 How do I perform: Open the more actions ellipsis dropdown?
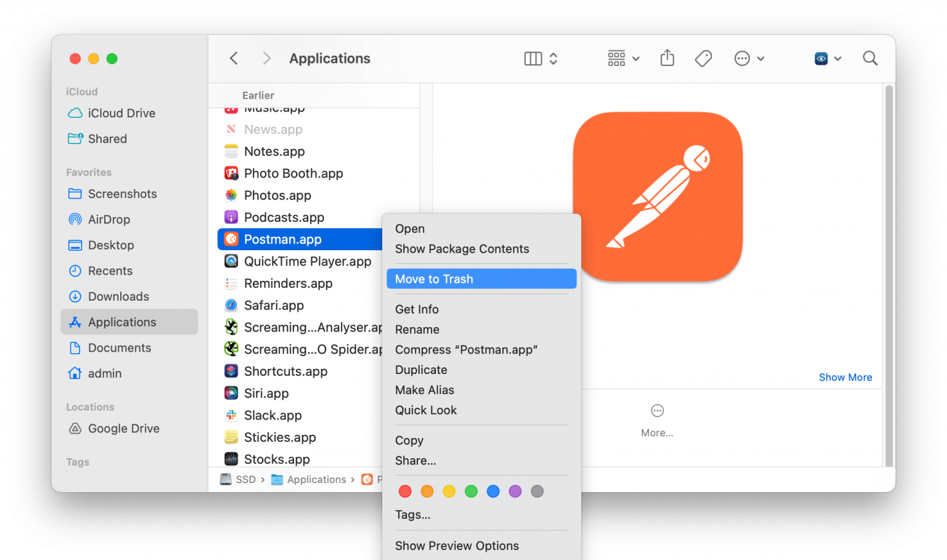(x=743, y=58)
